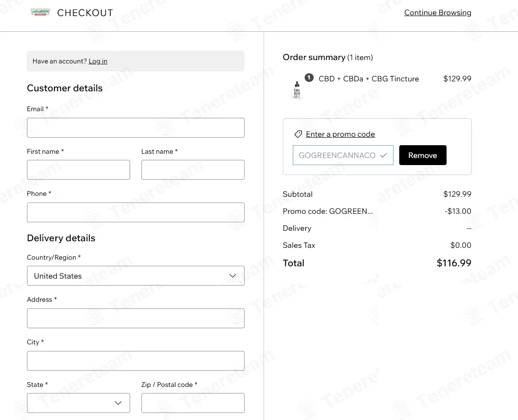Click the Order summary heading
This screenshot has height=420, width=518.
point(314,57)
